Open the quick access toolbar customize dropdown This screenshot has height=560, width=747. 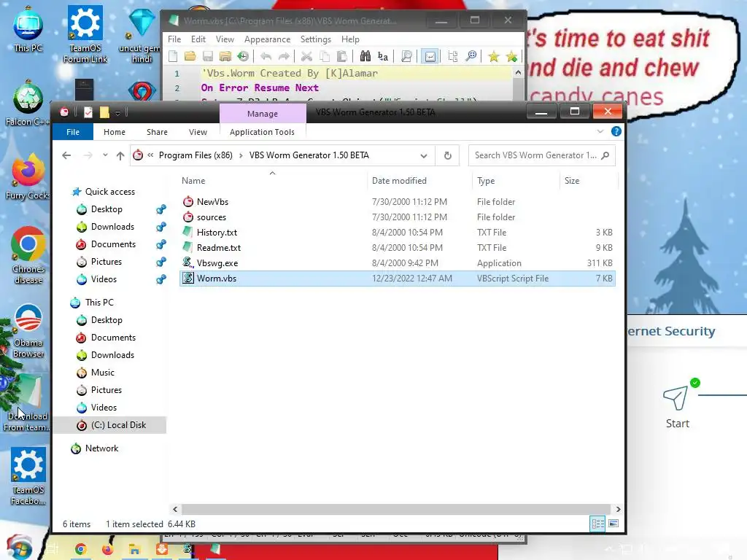117,113
